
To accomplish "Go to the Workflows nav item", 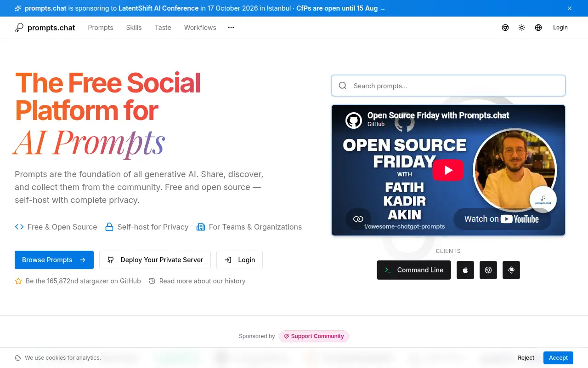I will click(200, 28).
